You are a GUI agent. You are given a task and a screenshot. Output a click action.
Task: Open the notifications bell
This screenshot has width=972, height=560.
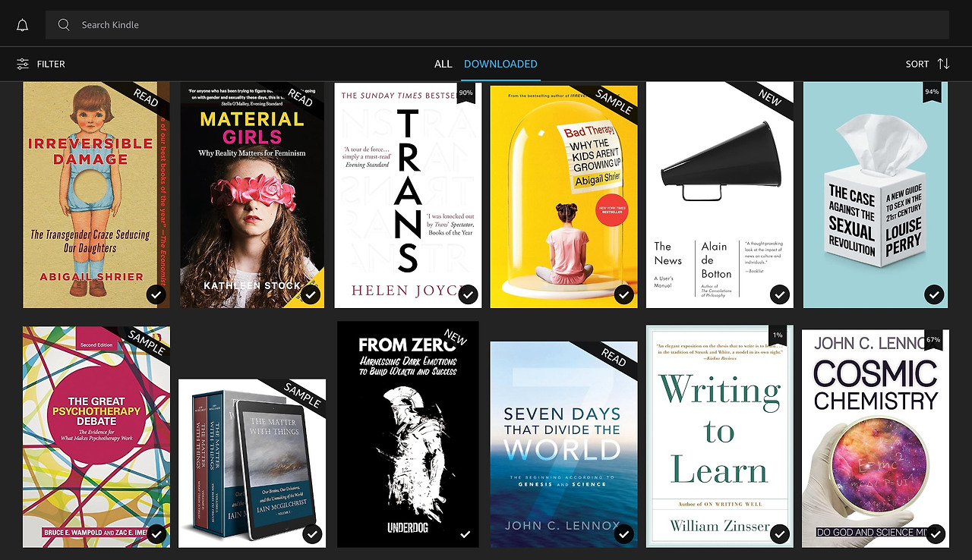coord(23,25)
